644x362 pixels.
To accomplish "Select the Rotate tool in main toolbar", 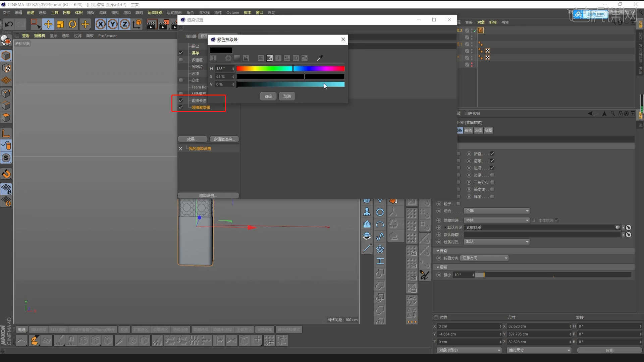I will tap(72, 24).
